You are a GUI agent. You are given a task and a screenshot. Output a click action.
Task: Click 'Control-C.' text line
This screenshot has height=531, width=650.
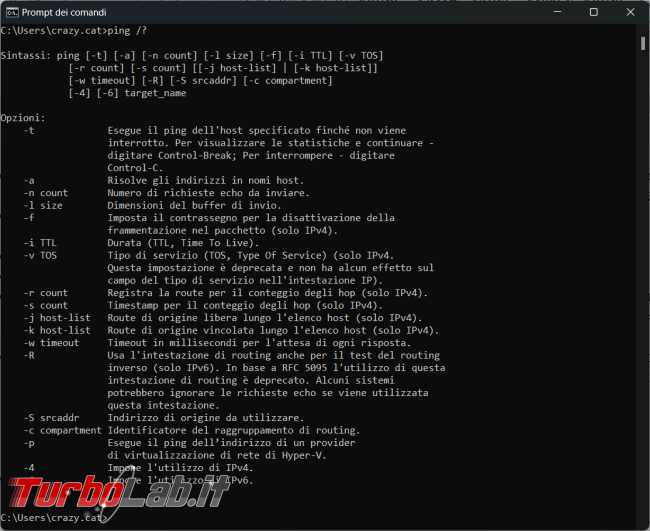pos(136,168)
